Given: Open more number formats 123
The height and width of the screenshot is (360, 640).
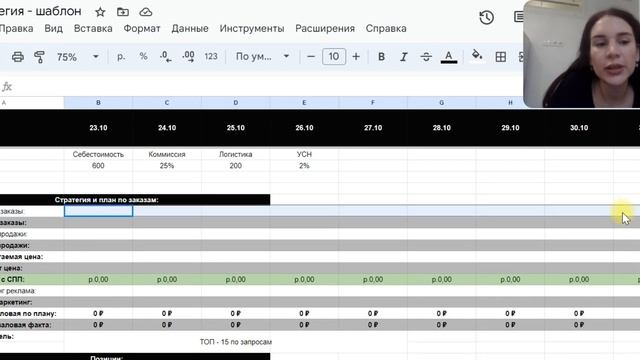Looking at the screenshot, I should (211, 56).
